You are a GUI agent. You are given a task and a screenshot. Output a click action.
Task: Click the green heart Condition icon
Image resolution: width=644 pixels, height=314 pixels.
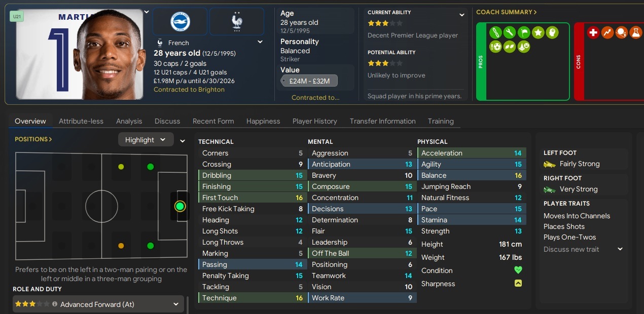point(518,270)
